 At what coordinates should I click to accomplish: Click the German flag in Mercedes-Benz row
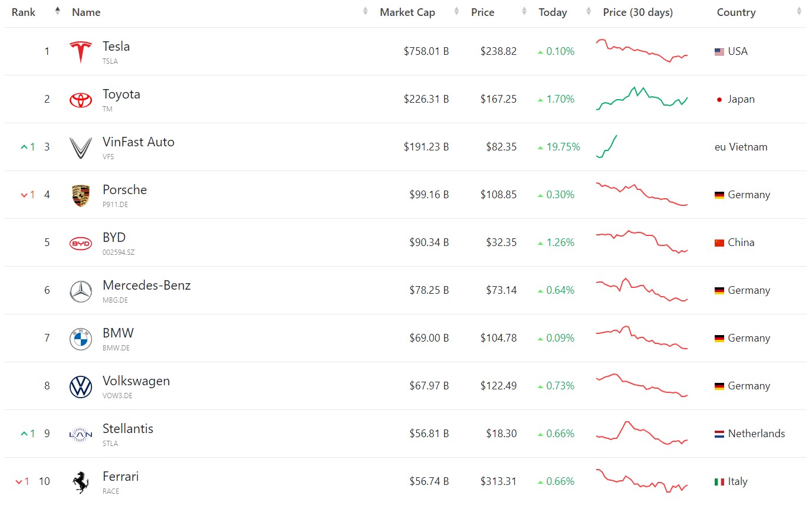719,291
